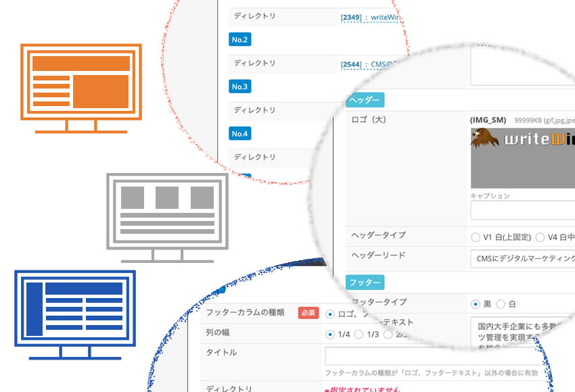
Task: Click the フッターカラムの種類 label
Action: tap(245, 312)
